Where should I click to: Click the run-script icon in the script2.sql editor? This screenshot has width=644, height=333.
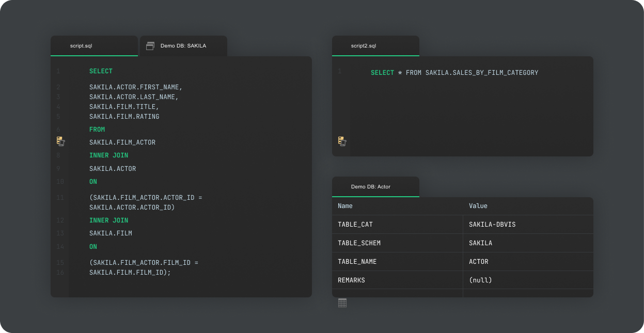tap(341, 141)
